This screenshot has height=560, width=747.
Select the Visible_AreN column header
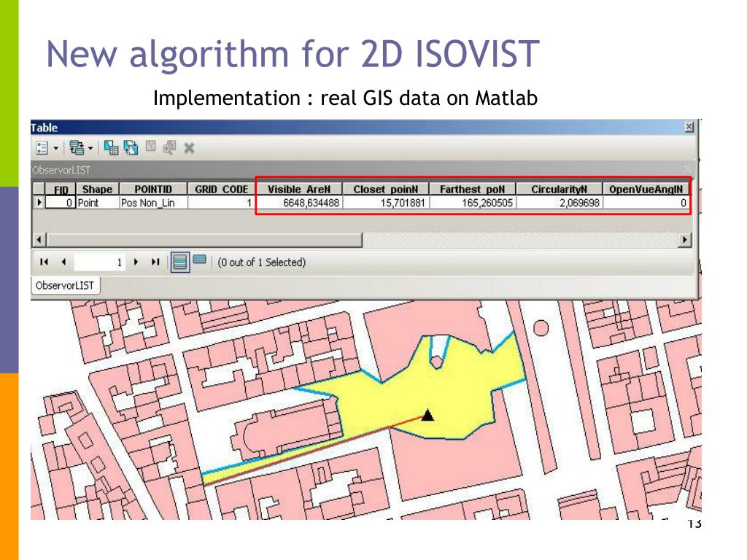point(298,190)
